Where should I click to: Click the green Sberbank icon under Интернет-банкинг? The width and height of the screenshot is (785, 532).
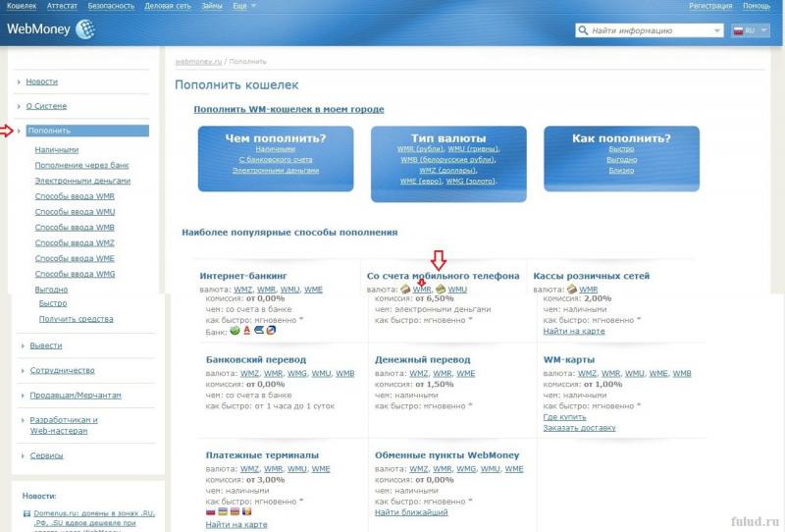tap(235, 331)
